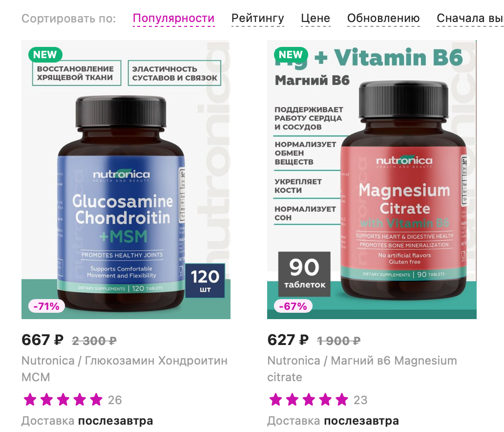
Task: Sort products by Цене
Action: point(315,19)
